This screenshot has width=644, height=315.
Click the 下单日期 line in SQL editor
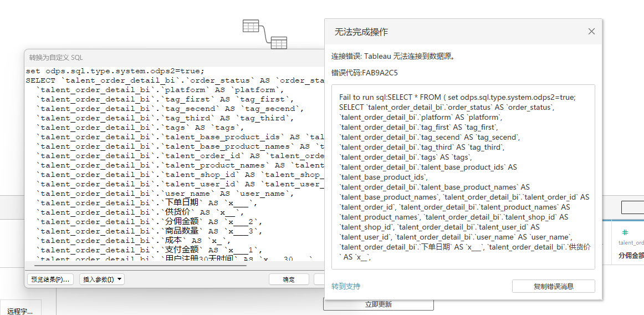(x=147, y=203)
